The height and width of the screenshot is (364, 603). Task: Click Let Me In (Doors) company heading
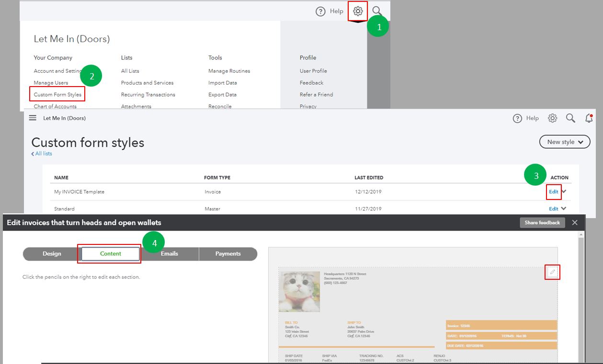pos(72,39)
